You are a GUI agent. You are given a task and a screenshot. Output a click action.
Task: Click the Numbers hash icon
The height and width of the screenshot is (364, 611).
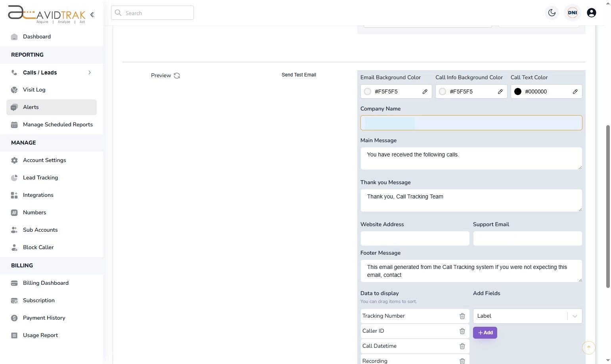[14, 213]
